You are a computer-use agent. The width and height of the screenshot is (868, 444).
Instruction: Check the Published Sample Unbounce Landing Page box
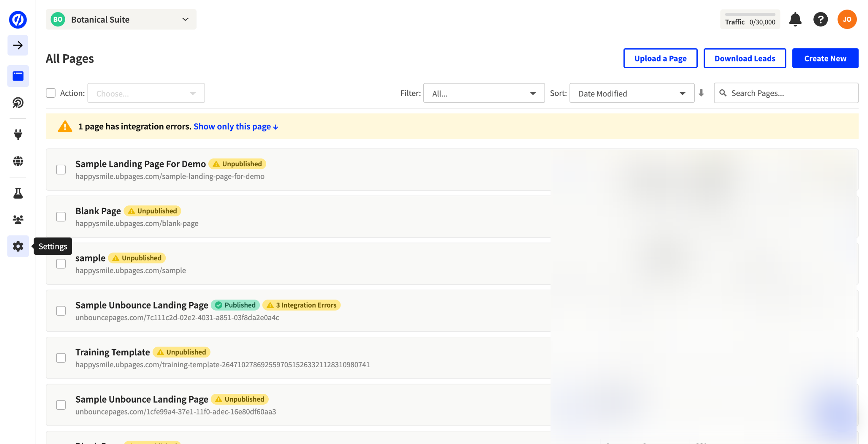pos(61,311)
